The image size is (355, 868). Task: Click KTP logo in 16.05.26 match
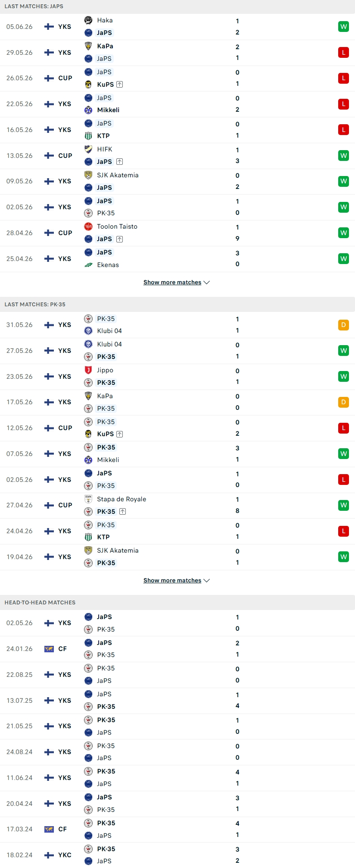[x=88, y=136]
